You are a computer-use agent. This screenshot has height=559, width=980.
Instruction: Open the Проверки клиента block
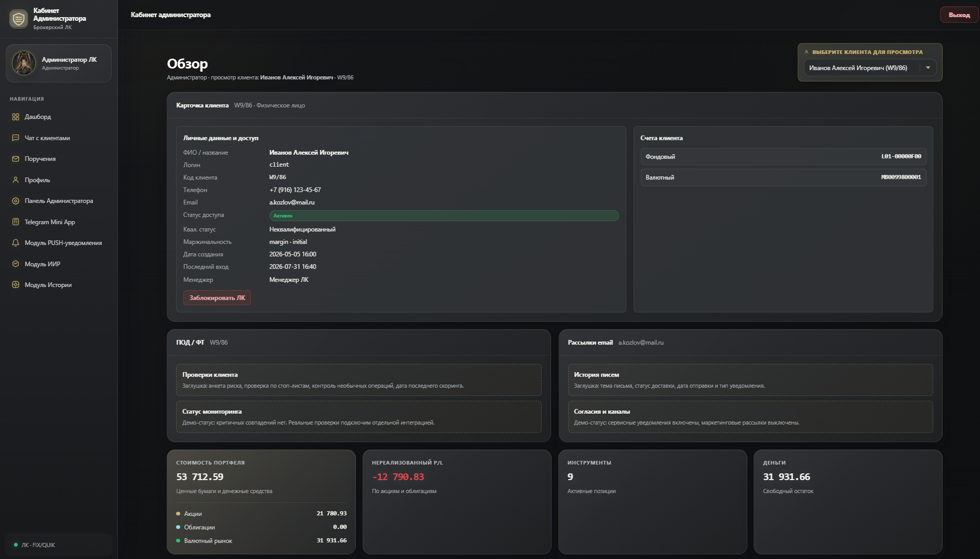[x=358, y=380]
